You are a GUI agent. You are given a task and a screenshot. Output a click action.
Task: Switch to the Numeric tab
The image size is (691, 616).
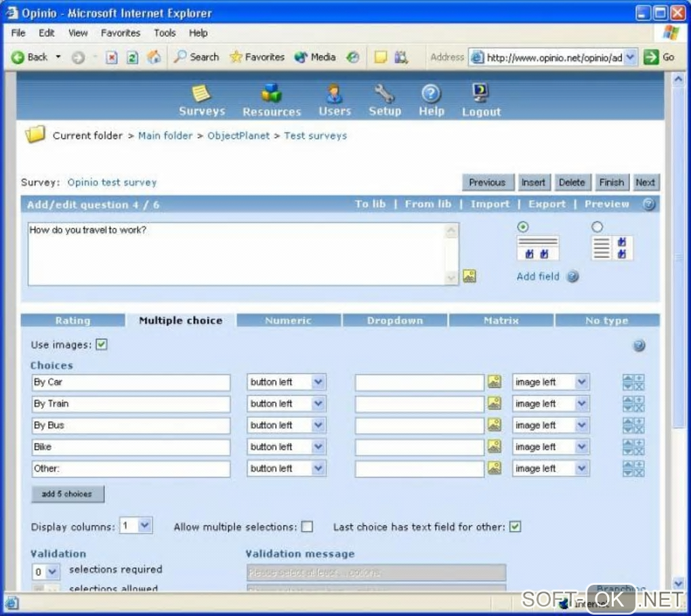point(289,321)
